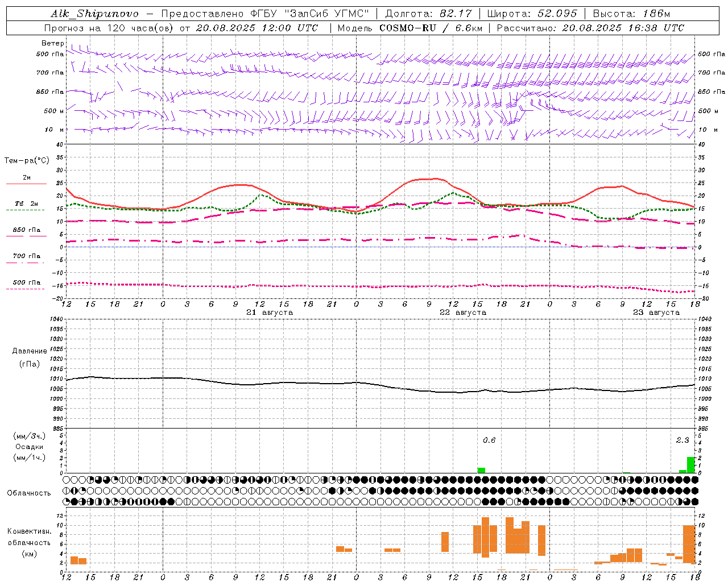Click the (км) convective cloud unit label
The width and height of the screenshot is (728, 582).
[29, 554]
